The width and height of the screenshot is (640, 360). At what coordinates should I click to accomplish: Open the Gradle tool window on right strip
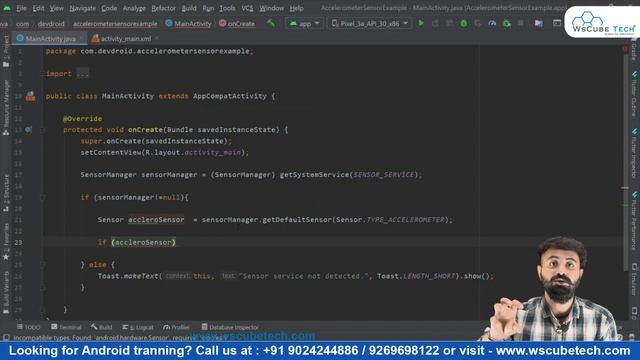click(x=634, y=50)
